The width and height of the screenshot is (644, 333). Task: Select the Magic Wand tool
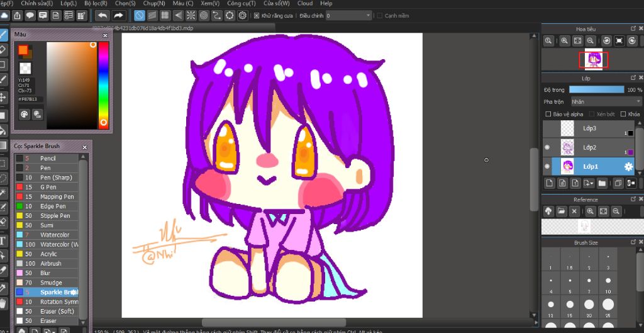(3, 192)
